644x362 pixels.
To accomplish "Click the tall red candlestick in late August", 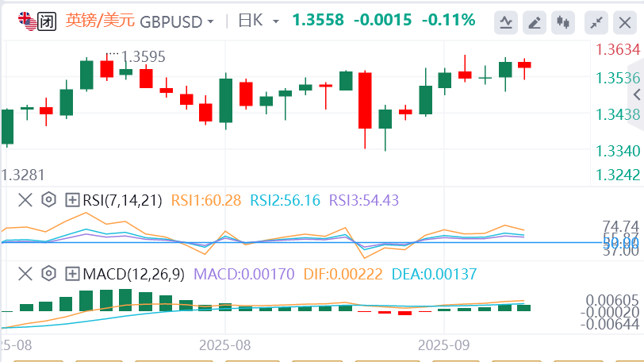I will (x=365, y=100).
